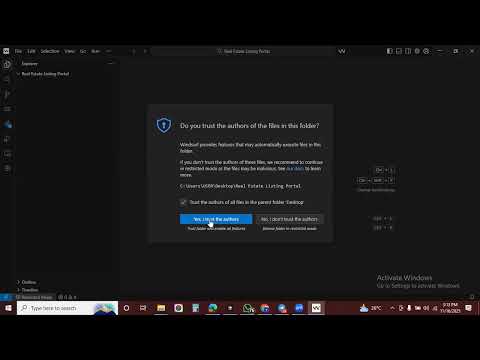Image resolution: width=480 pixels, height=360 pixels.
Task: Click the weather widget showing 29°C
Action: coord(370,308)
